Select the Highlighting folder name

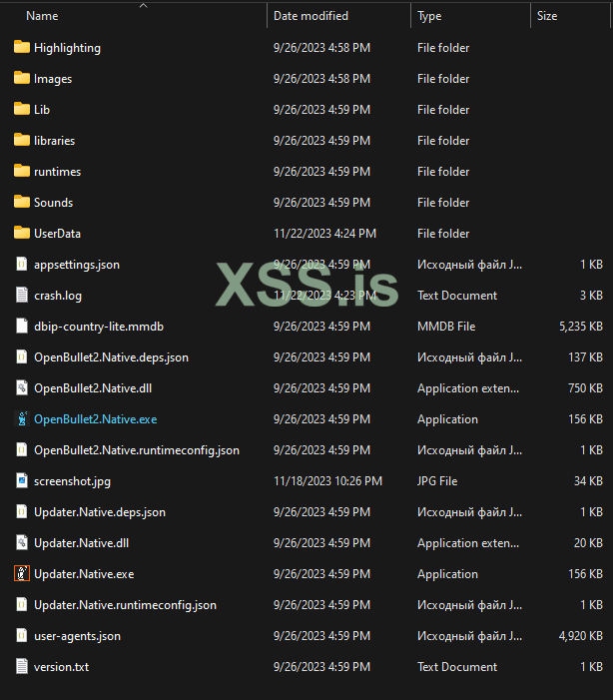(x=68, y=48)
